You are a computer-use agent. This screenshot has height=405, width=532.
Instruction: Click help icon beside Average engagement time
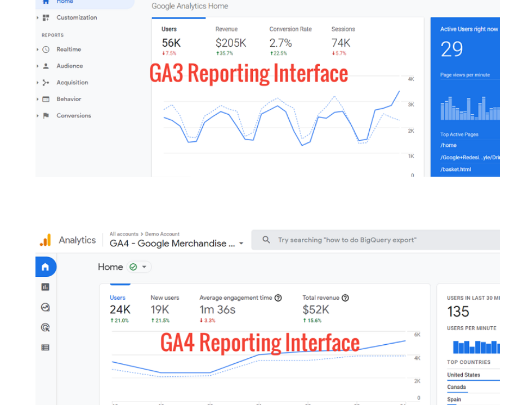pos(278,298)
